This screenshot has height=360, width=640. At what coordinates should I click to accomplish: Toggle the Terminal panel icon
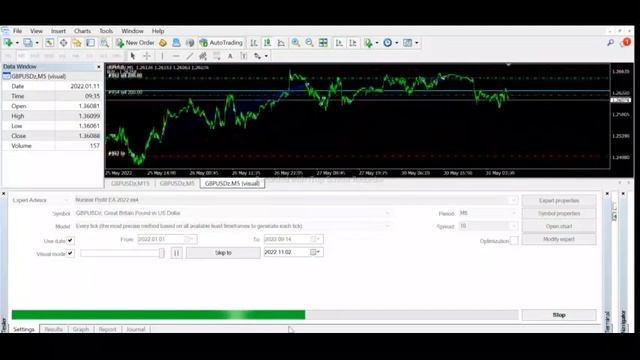pyautogui.click(x=91, y=42)
